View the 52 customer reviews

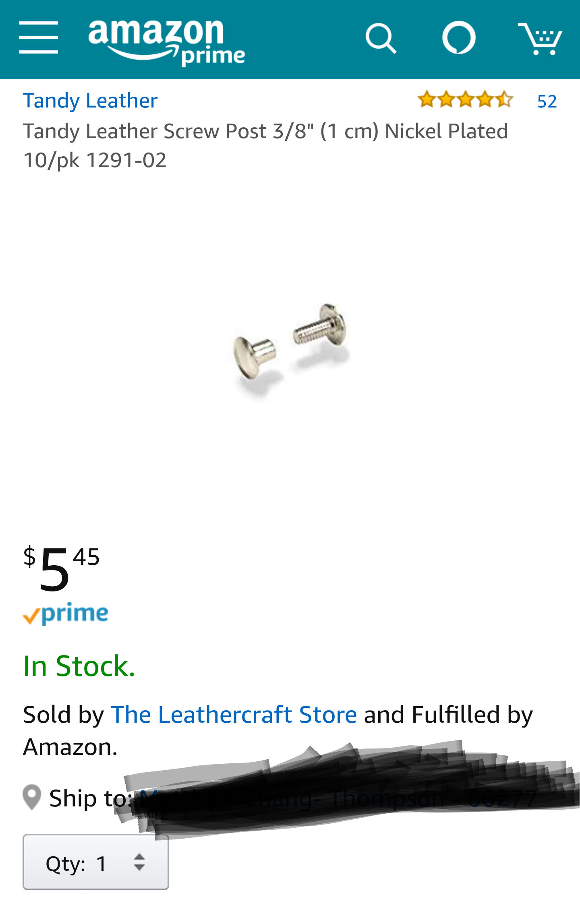coord(547,101)
